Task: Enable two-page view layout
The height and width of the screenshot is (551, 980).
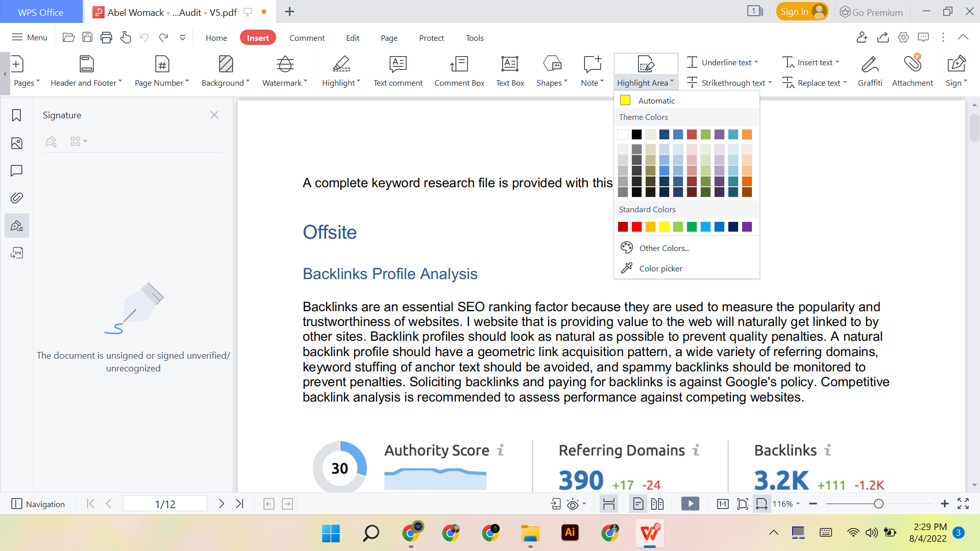Action: click(657, 504)
